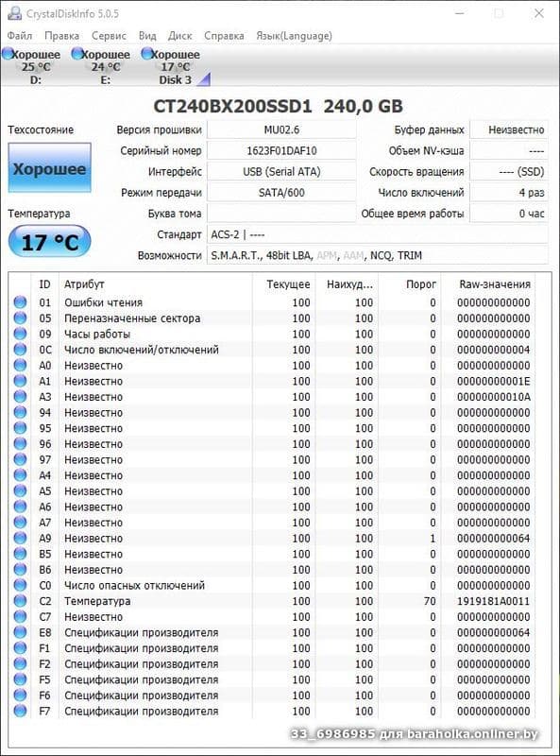560x756 pixels.
Task: Click status icon of attribute 94 row
Action: point(20,412)
